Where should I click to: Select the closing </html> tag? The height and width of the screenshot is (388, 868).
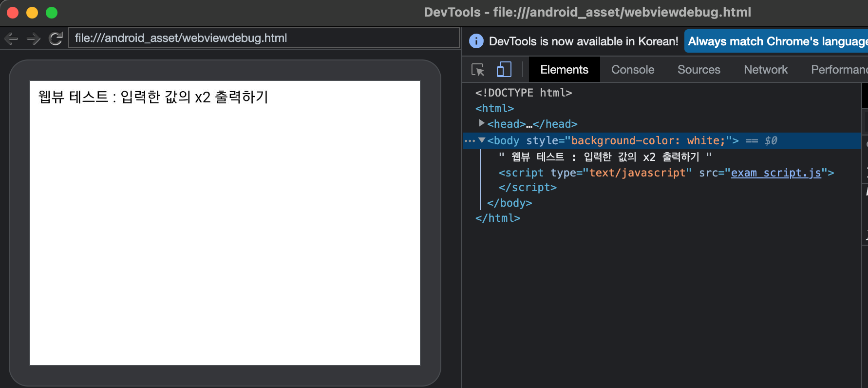click(498, 218)
